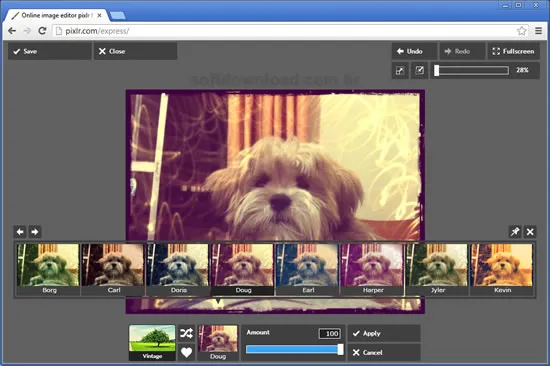This screenshot has height=366, width=550.
Task: Click the shuffle random filter icon
Action: [186, 333]
